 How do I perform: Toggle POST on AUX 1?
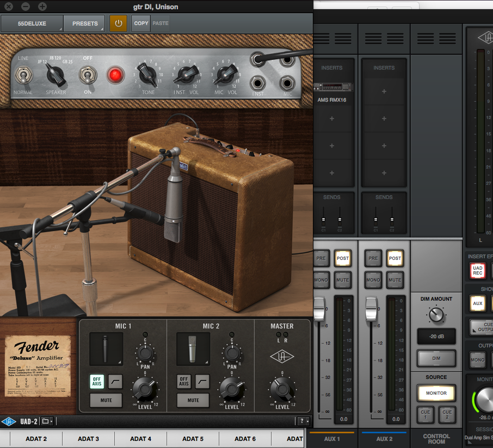[343, 258]
